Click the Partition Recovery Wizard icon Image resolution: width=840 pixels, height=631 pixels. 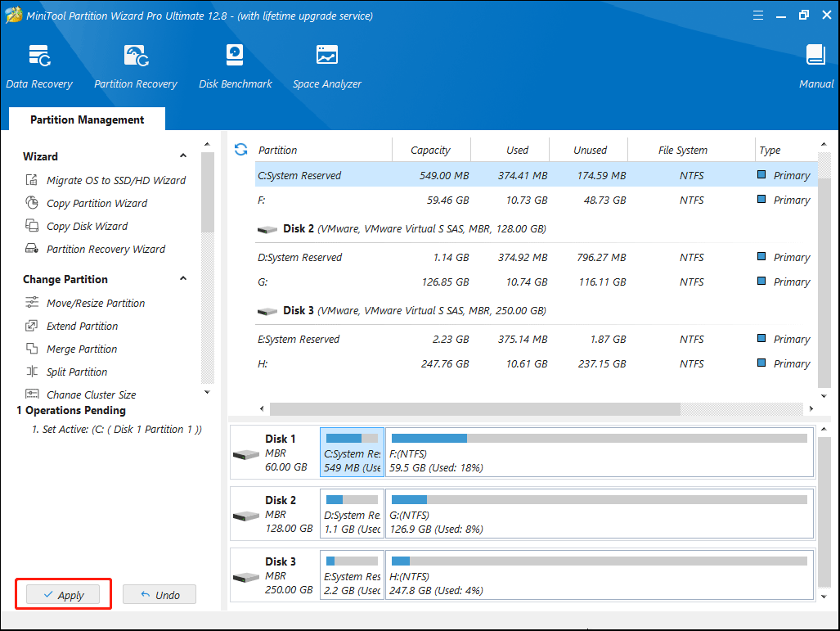point(32,249)
